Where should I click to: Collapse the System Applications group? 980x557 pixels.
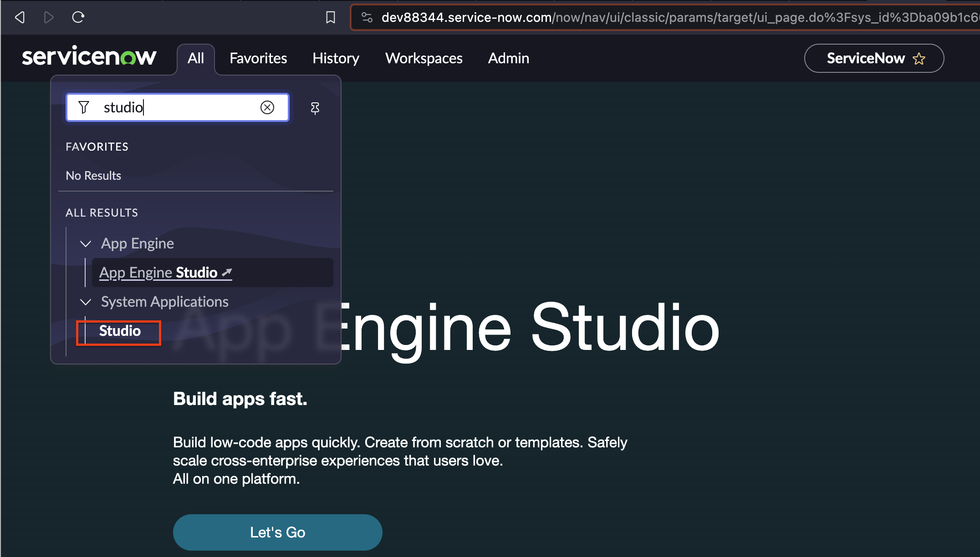tap(86, 302)
